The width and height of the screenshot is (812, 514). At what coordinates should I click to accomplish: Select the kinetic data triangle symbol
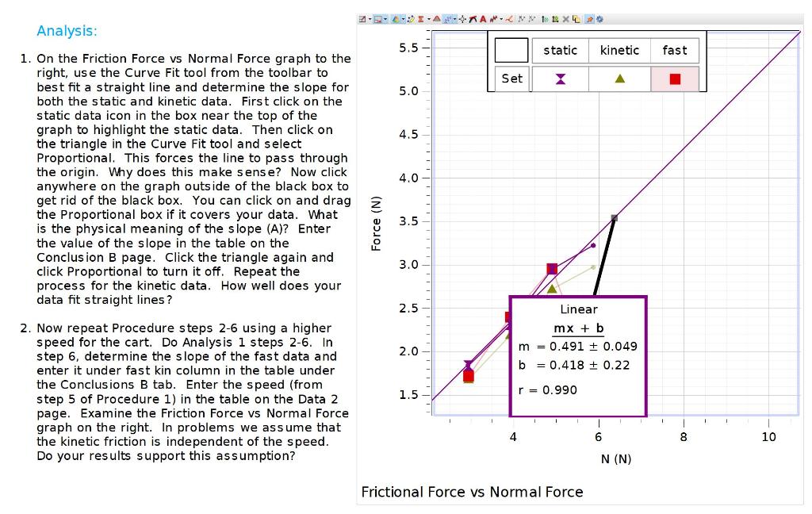coord(619,78)
